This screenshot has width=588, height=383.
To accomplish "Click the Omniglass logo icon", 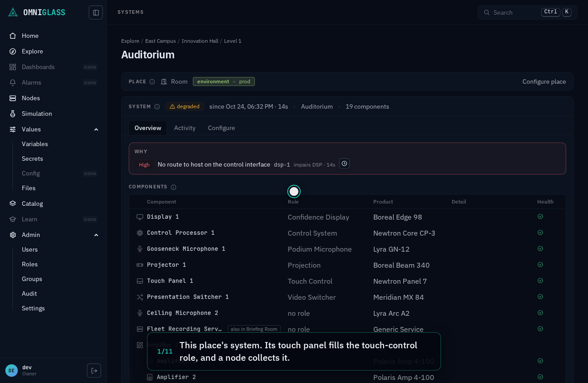I will [x=13, y=12].
